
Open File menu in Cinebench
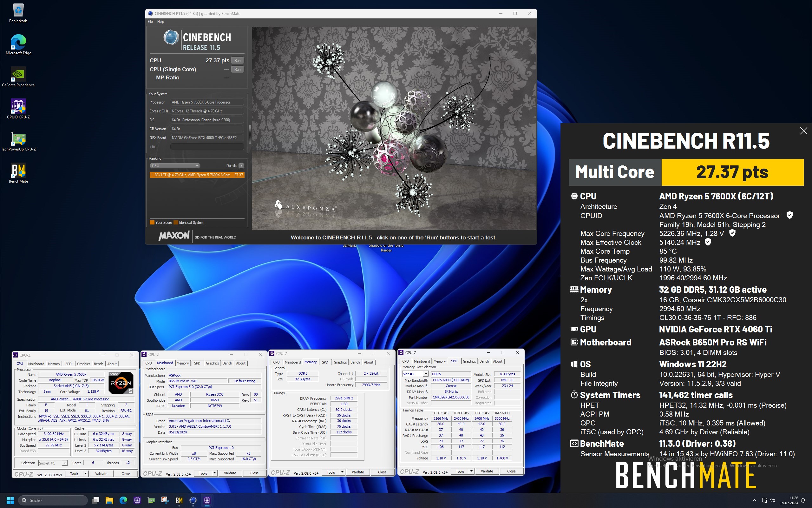pos(150,22)
